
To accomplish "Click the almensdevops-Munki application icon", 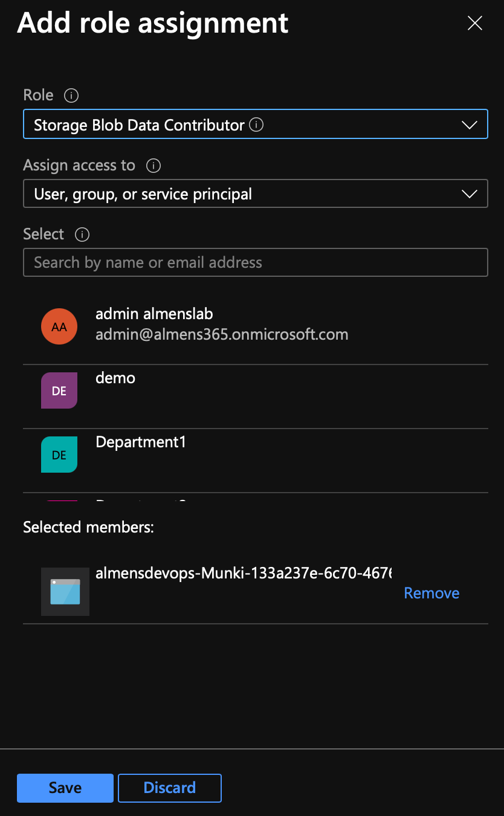I will point(65,592).
